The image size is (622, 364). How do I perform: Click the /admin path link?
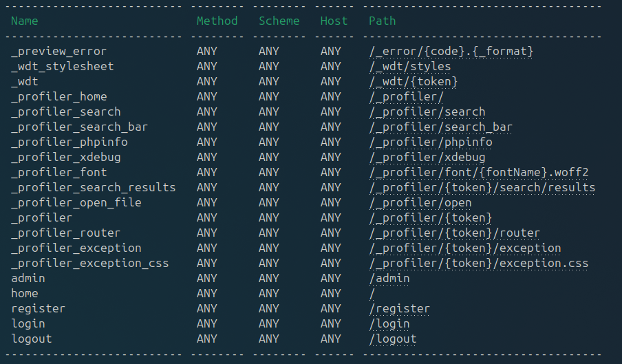(x=389, y=279)
